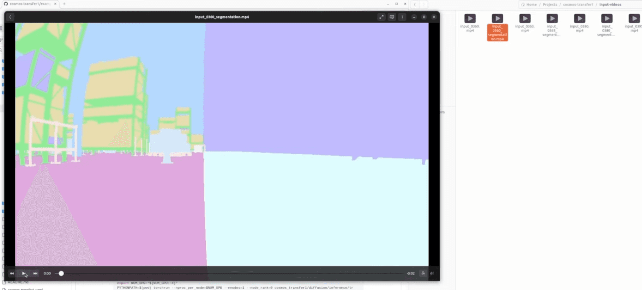Navigate to Projects folder in breadcrumb
Screen dimensions: 644x290
[x=550, y=5]
